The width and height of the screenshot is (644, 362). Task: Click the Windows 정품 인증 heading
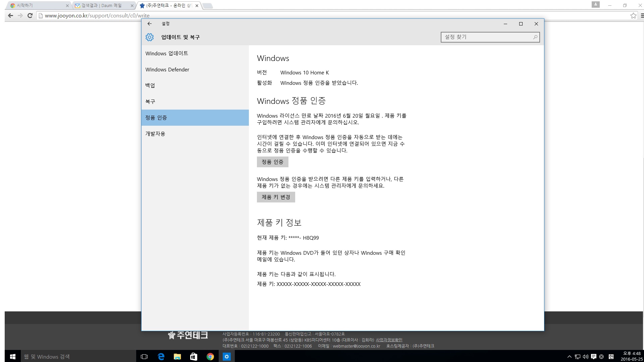click(x=291, y=101)
